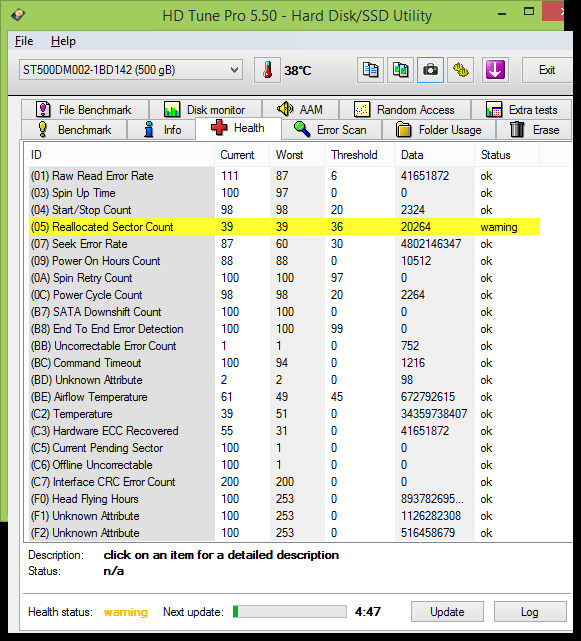Open the AAM tab
The width and height of the screenshot is (581, 641).
pyautogui.click(x=300, y=110)
